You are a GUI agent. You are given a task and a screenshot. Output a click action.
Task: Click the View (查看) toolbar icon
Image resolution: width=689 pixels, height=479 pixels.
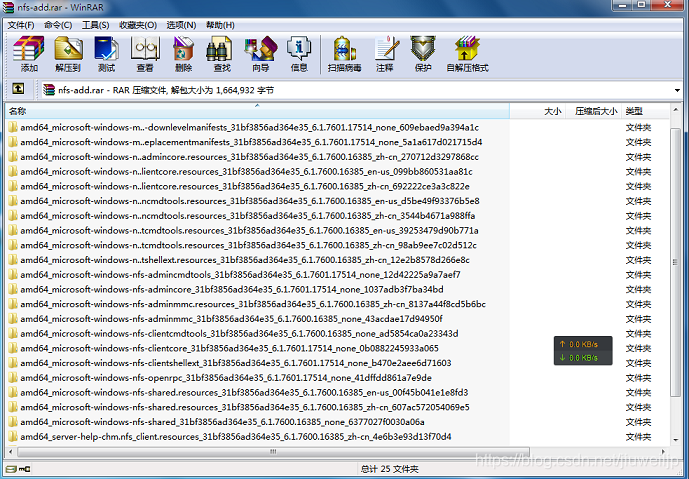(x=145, y=54)
